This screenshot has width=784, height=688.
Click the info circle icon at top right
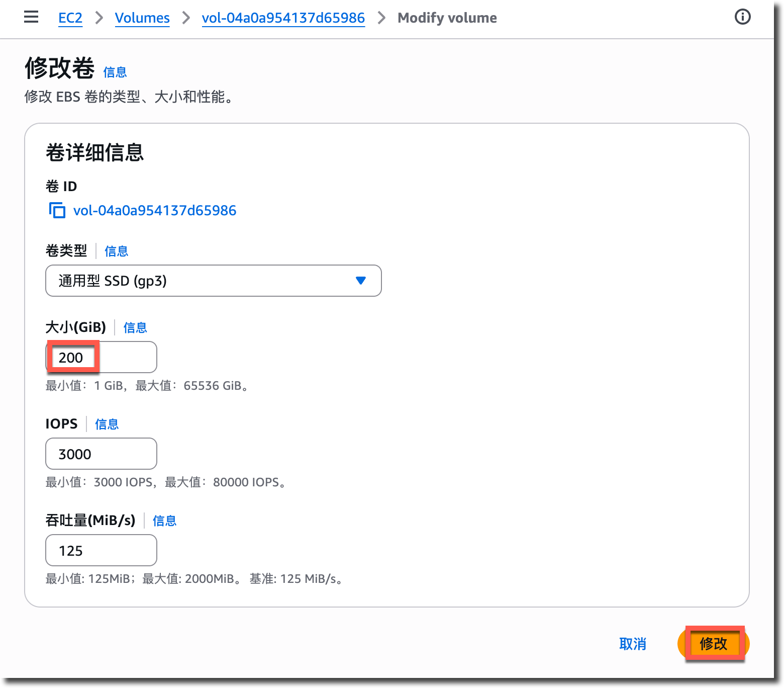742,17
